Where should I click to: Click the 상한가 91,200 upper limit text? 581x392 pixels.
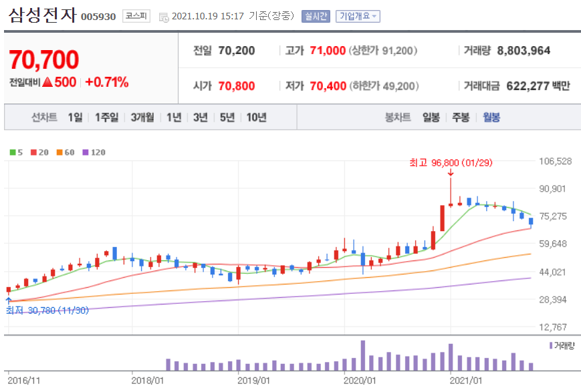coord(382,50)
